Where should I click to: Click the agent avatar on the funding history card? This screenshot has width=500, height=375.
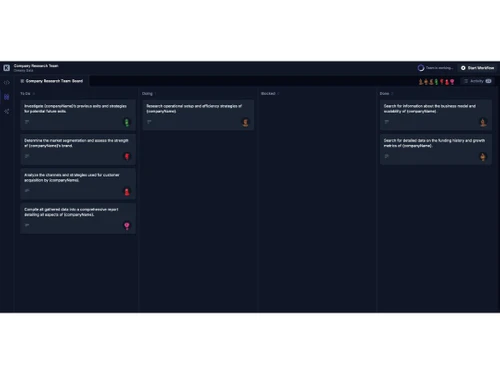[483, 157]
